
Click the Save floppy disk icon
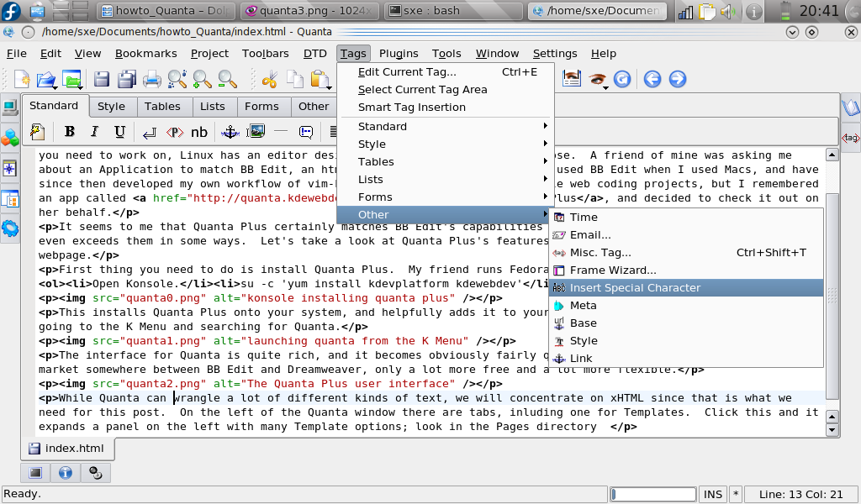(x=101, y=79)
